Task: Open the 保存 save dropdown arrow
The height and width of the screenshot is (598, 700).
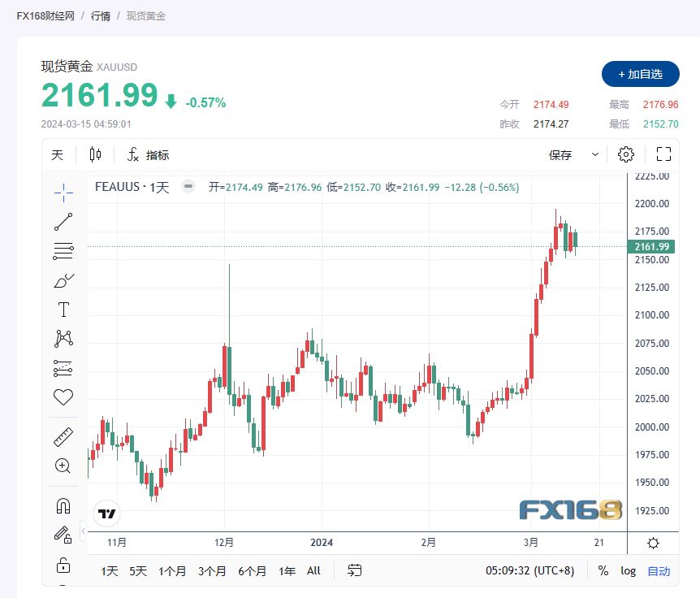Action: (594, 154)
